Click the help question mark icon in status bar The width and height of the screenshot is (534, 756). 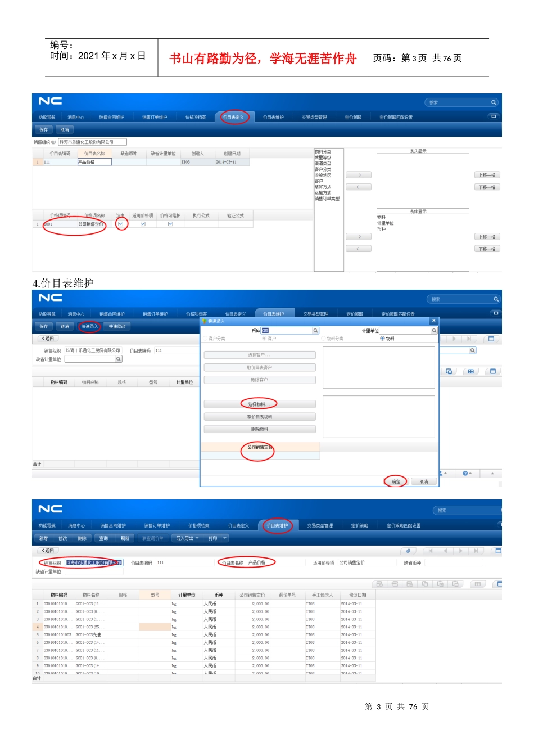tap(465, 474)
